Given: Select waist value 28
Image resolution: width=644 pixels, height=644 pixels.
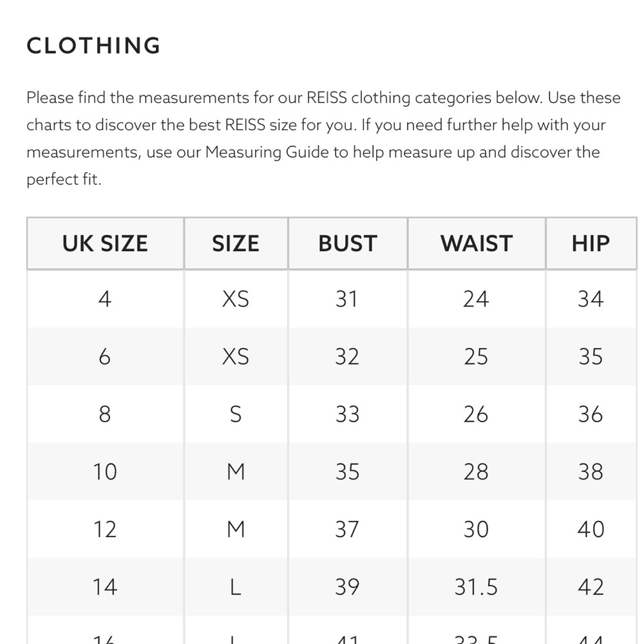Looking at the screenshot, I should pyautogui.click(x=477, y=471).
